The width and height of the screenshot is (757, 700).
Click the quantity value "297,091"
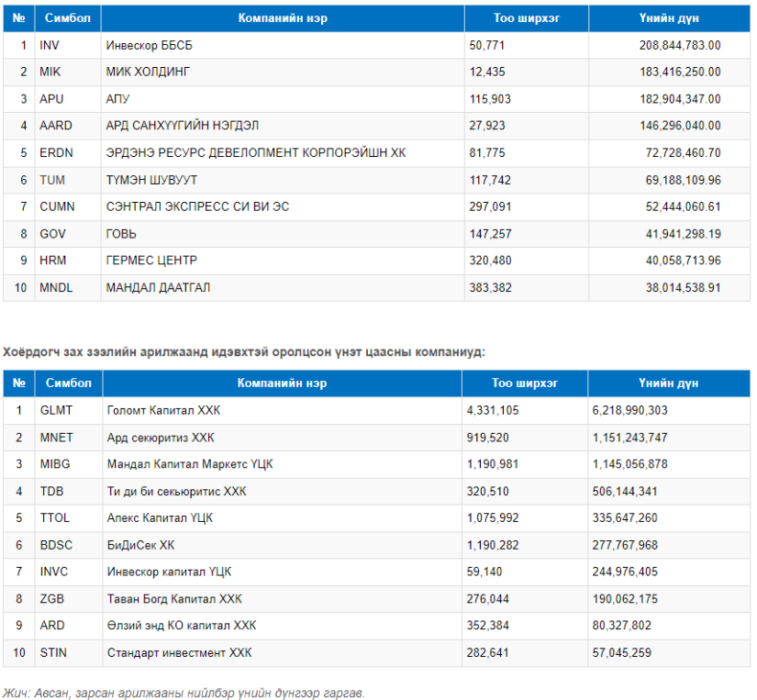tap(490, 206)
